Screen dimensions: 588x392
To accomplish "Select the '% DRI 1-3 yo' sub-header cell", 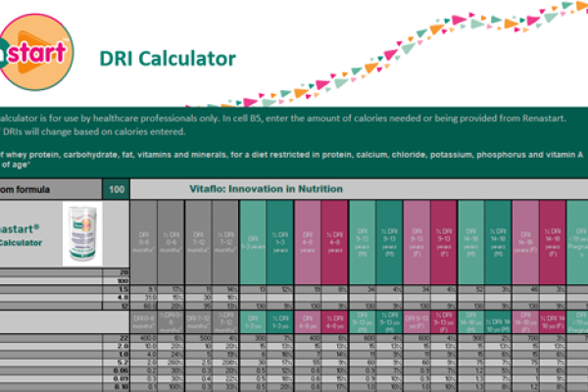I will (280, 321).
